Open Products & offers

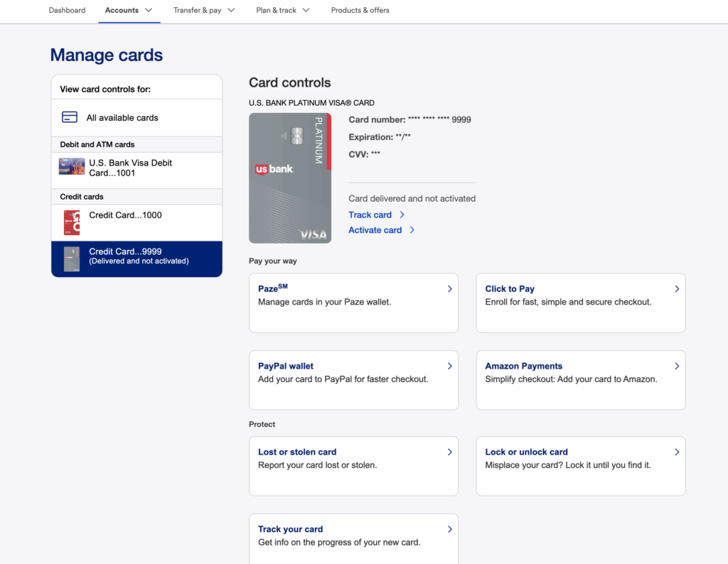(x=360, y=10)
